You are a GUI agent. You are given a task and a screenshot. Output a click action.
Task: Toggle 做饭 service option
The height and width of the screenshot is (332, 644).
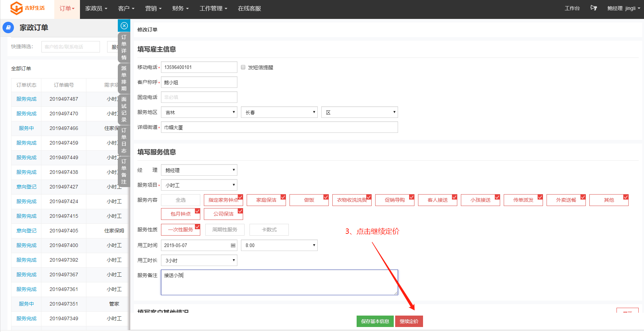click(309, 200)
